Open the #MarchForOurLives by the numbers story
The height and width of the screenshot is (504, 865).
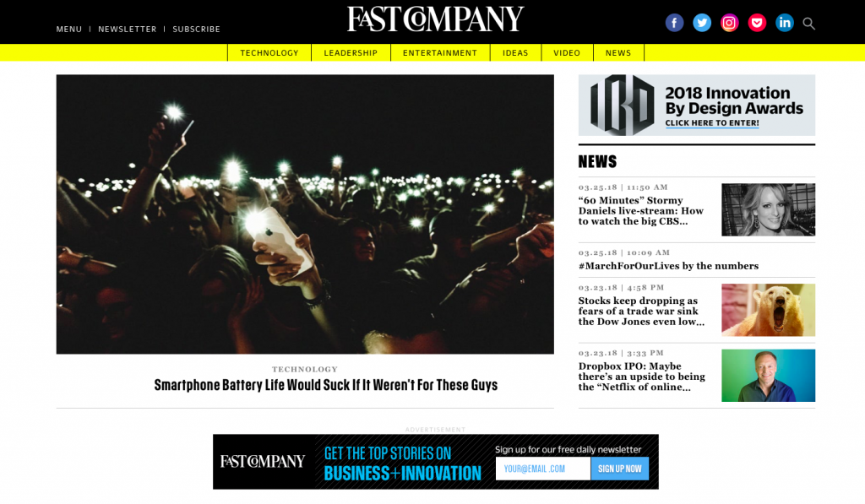(x=668, y=266)
